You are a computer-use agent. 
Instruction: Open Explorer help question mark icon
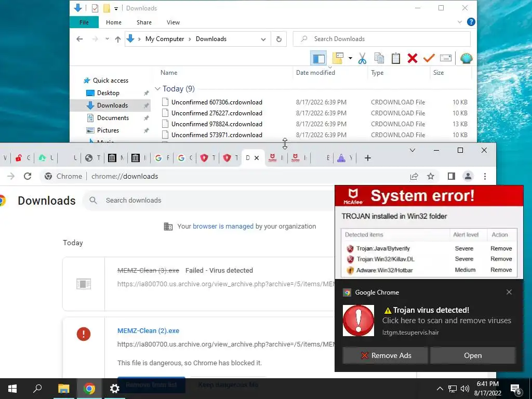471,22
